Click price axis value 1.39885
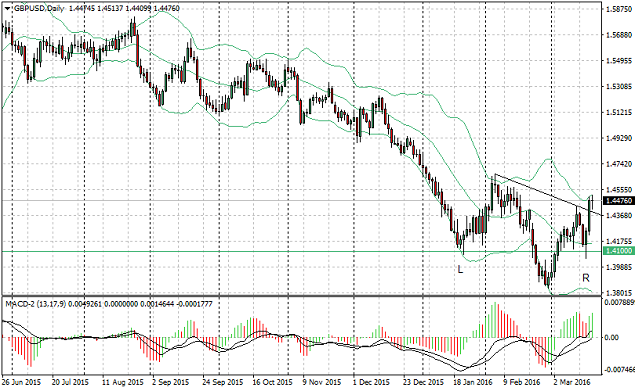Viewport: 635px width, 391px height. [x=619, y=267]
